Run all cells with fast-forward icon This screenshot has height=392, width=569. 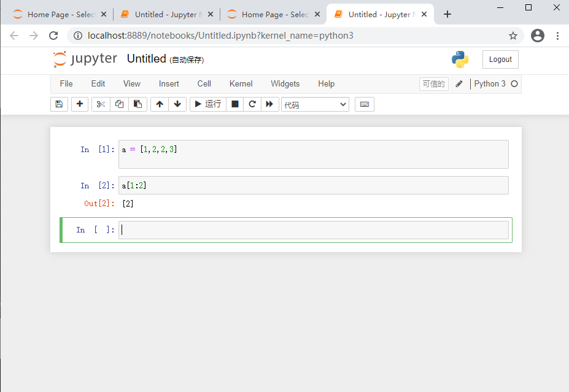click(x=270, y=104)
